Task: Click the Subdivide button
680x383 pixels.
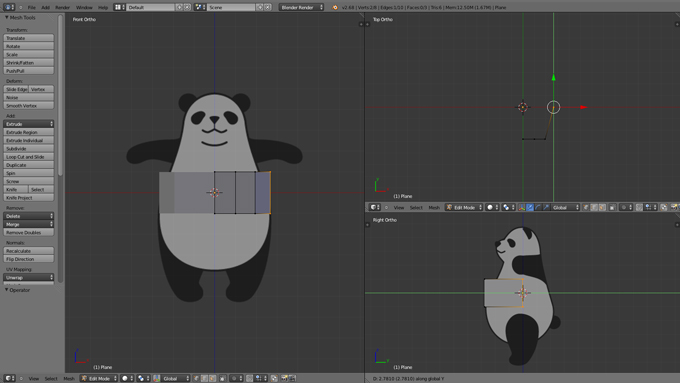Action: [x=29, y=149]
